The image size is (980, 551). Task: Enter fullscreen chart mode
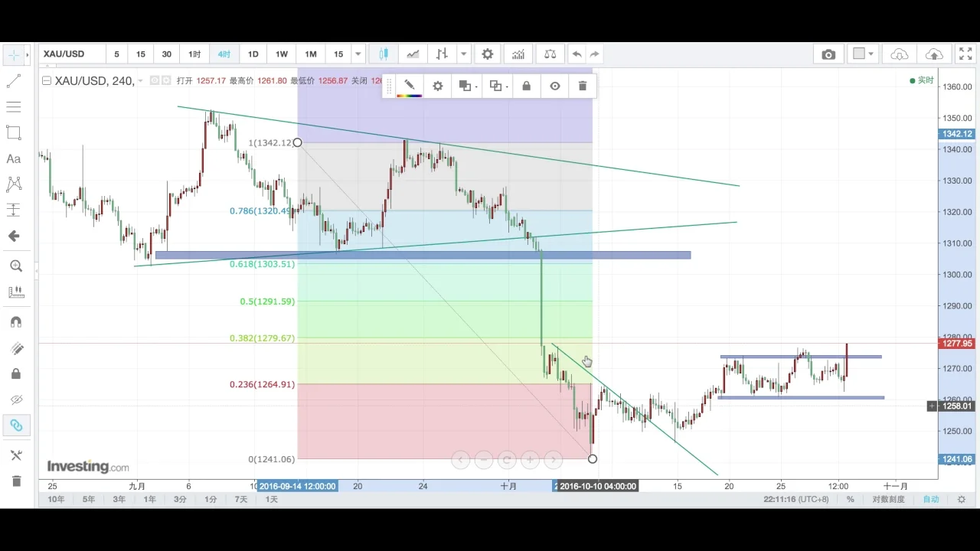click(x=964, y=54)
